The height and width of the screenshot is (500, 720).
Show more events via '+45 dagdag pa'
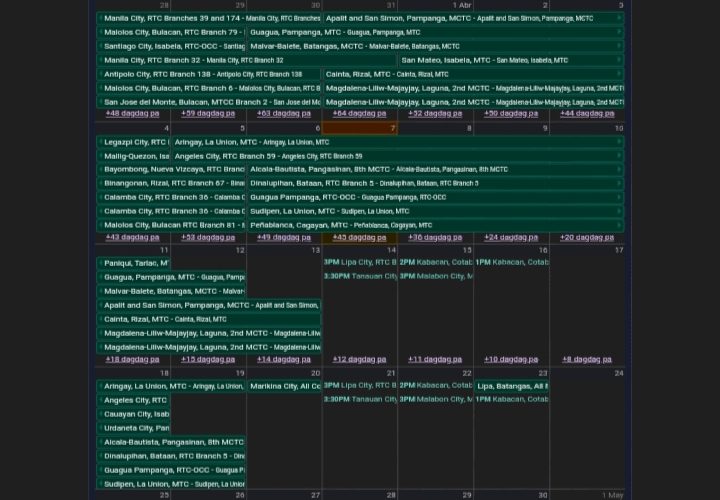tap(359, 238)
